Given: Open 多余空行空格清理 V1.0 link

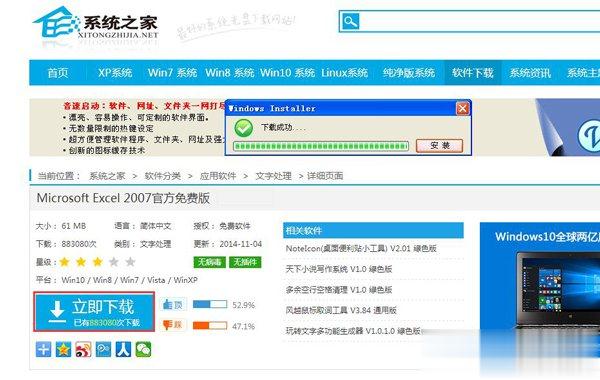Looking at the screenshot, I should [339, 290].
